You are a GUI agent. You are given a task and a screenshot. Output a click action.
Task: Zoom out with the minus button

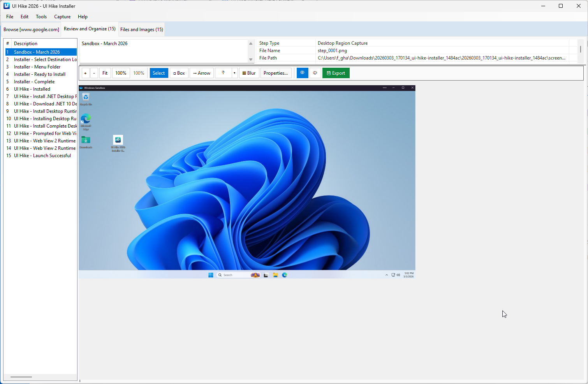click(94, 73)
